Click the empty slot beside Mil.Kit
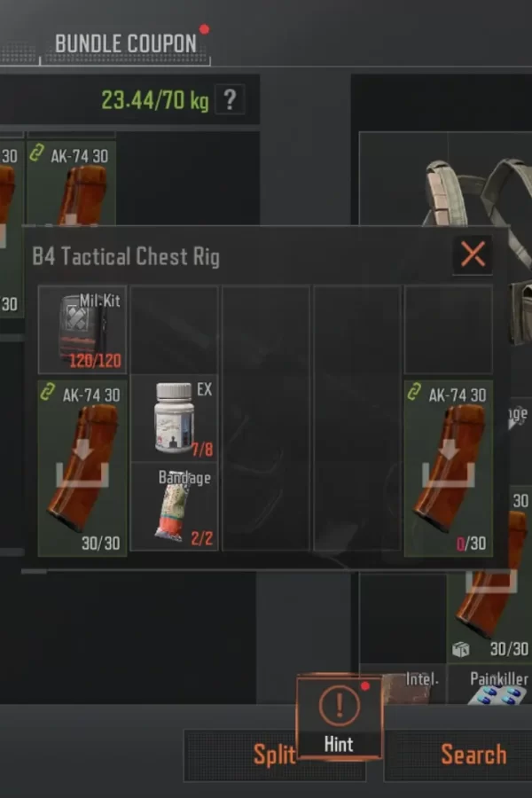Screen dimensions: 532x798 [x=174, y=329]
